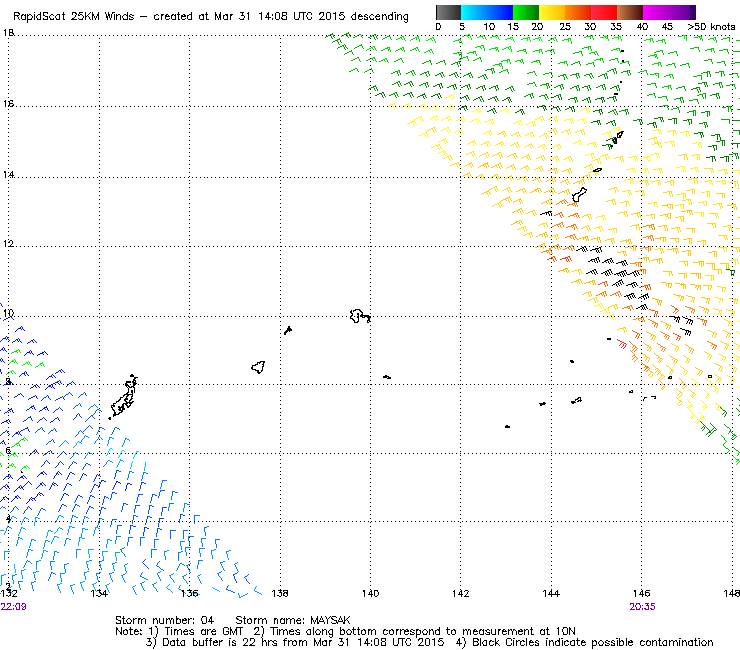Click the Palau islands outline
The image size is (740, 650).
click(x=124, y=397)
